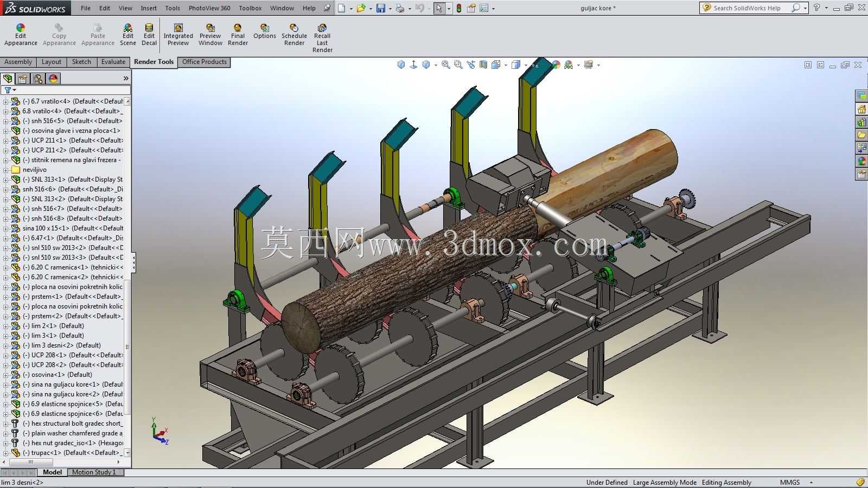The image size is (868, 488).
Task: Select the cursor Select tool
Action: [439, 8]
